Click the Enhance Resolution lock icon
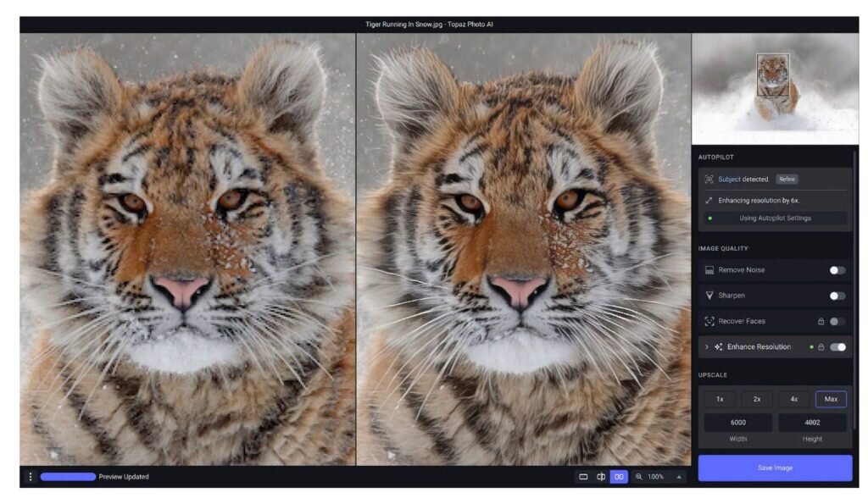Screen dimensions: 868x498 [821, 347]
